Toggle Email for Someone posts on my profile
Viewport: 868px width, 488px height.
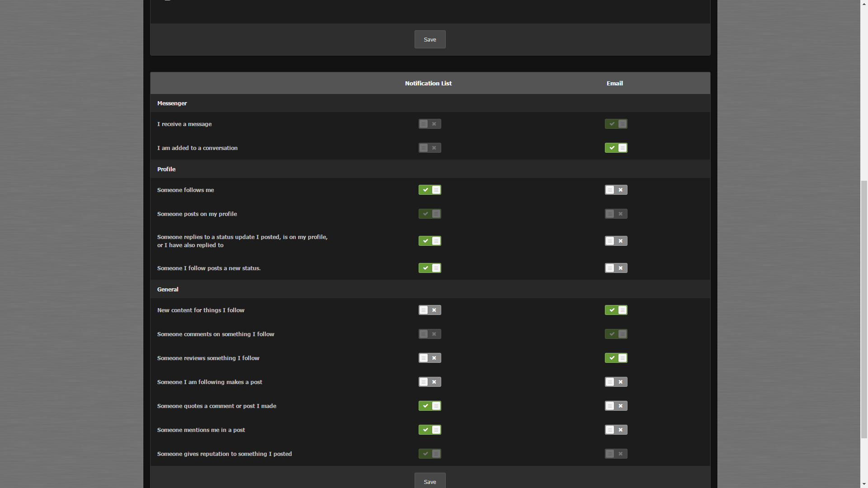(616, 214)
